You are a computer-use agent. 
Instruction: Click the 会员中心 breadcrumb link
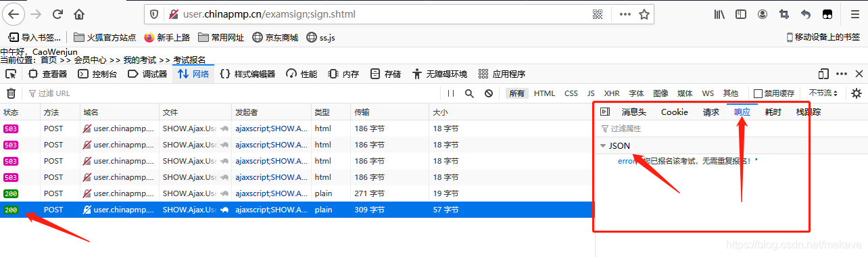[90, 60]
